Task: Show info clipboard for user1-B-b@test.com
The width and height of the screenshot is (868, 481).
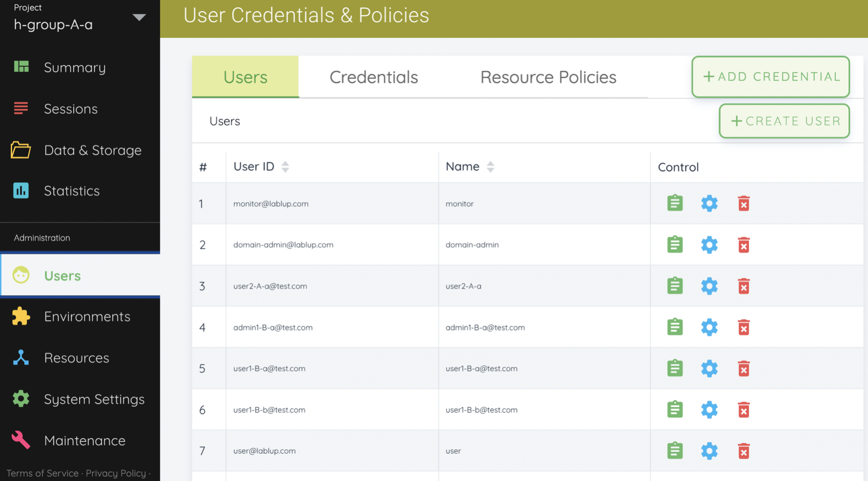Action: 675,409
